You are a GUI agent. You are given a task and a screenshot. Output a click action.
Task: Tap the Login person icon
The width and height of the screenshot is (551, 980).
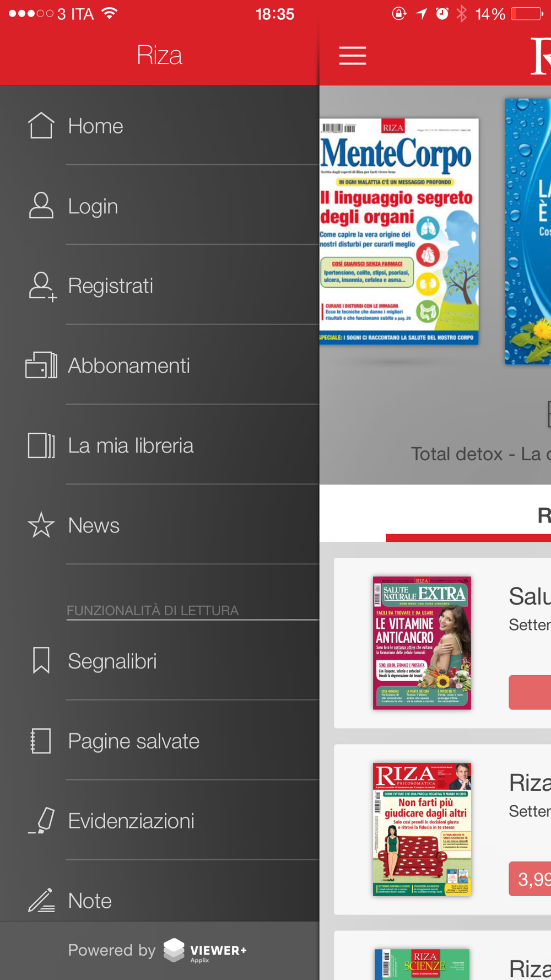(x=41, y=206)
